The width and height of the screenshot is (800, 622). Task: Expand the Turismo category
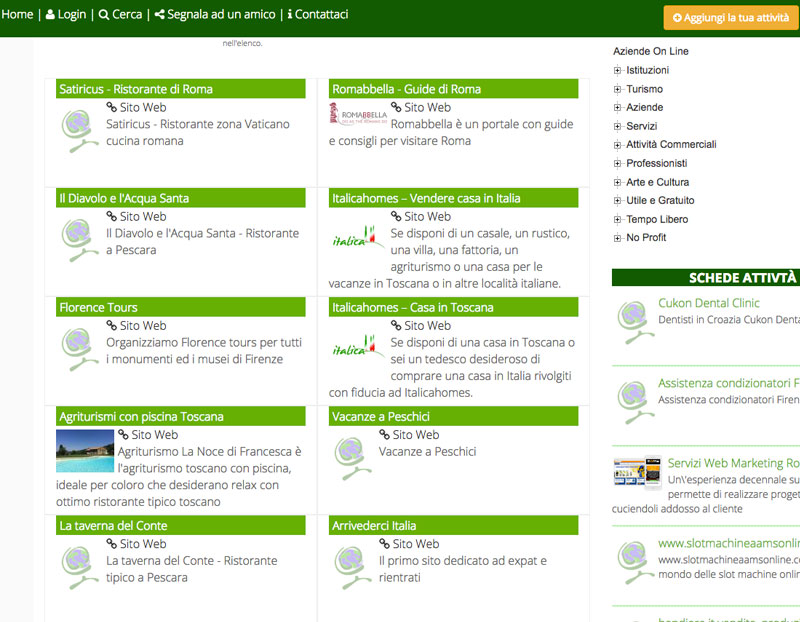tap(617, 89)
